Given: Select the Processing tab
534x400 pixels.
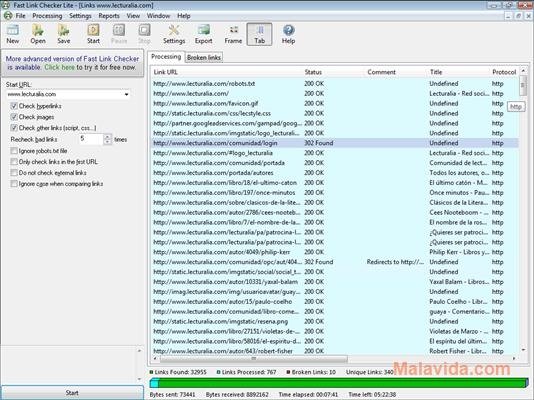Looking at the screenshot, I should 166,57.
